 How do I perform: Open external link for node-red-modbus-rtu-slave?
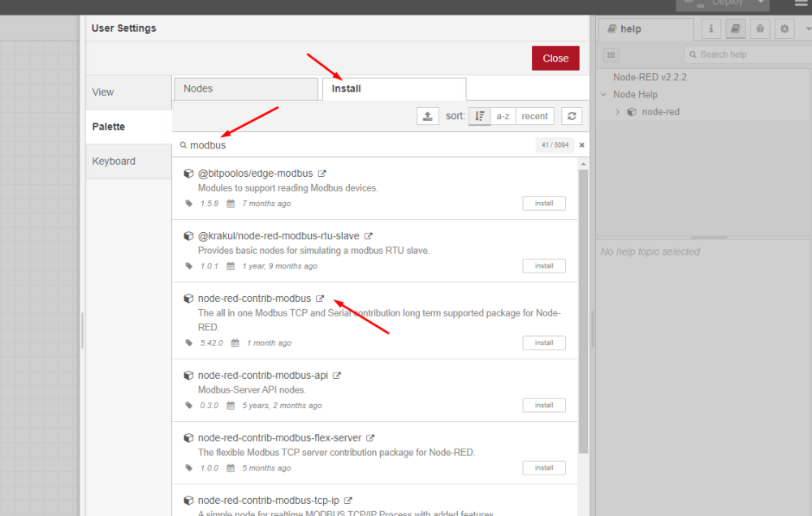pyautogui.click(x=368, y=236)
